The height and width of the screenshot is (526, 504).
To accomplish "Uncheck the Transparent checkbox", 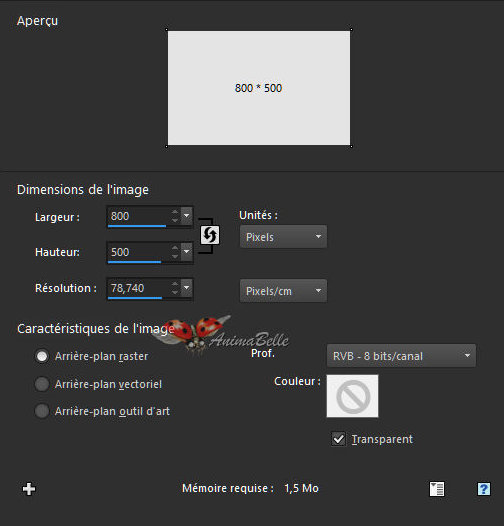I will 338,439.
